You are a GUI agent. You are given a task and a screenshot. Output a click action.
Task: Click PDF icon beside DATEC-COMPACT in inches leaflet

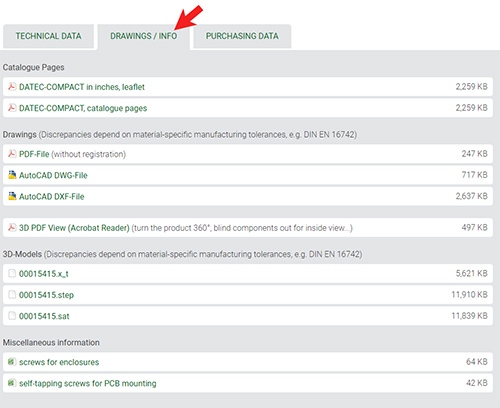point(12,87)
